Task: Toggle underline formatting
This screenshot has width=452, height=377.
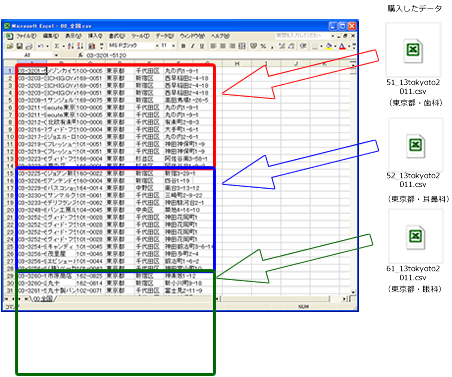Action: [x=202, y=46]
